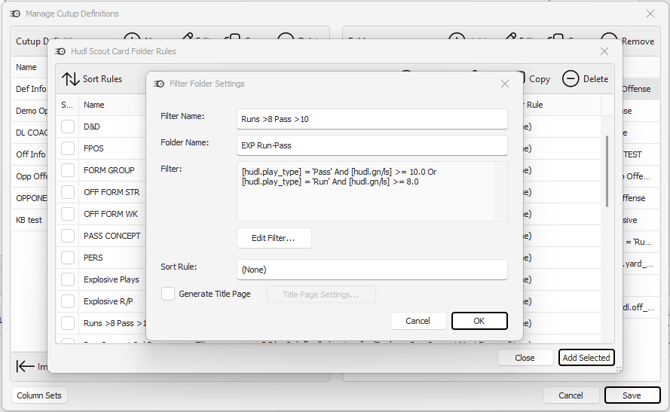Enable Generate Title Page checkbox
Image resolution: width=670 pixels, height=412 pixels.
pos(168,294)
